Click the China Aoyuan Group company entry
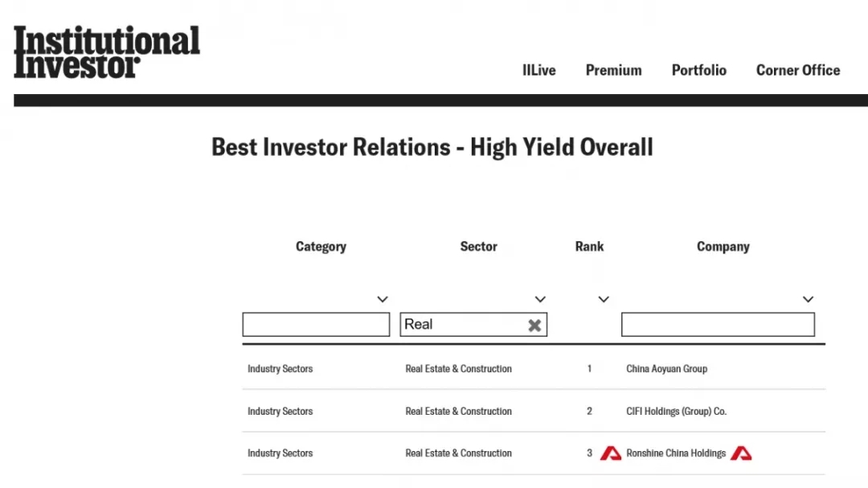 coord(666,368)
